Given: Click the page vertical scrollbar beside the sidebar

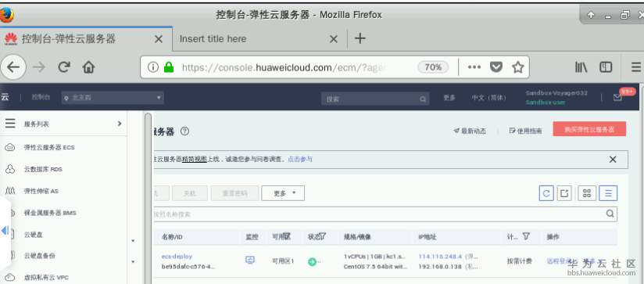Looking at the screenshot, I should [148, 197].
